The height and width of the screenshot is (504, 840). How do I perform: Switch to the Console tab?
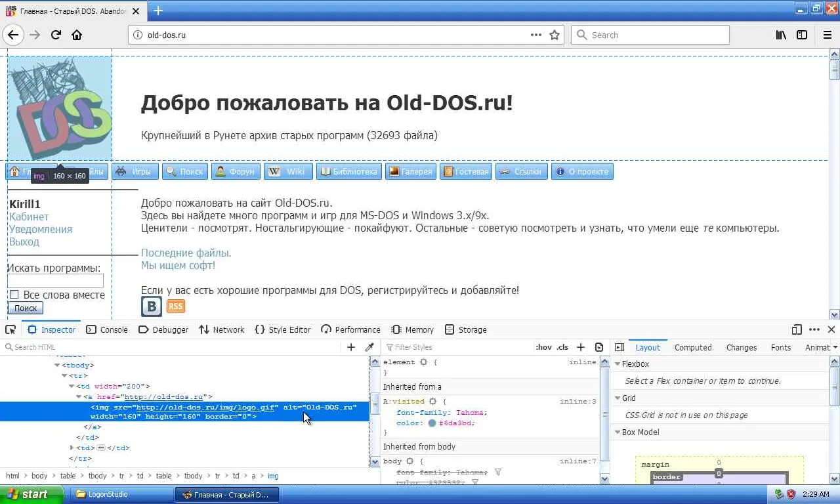tap(107, 329)
